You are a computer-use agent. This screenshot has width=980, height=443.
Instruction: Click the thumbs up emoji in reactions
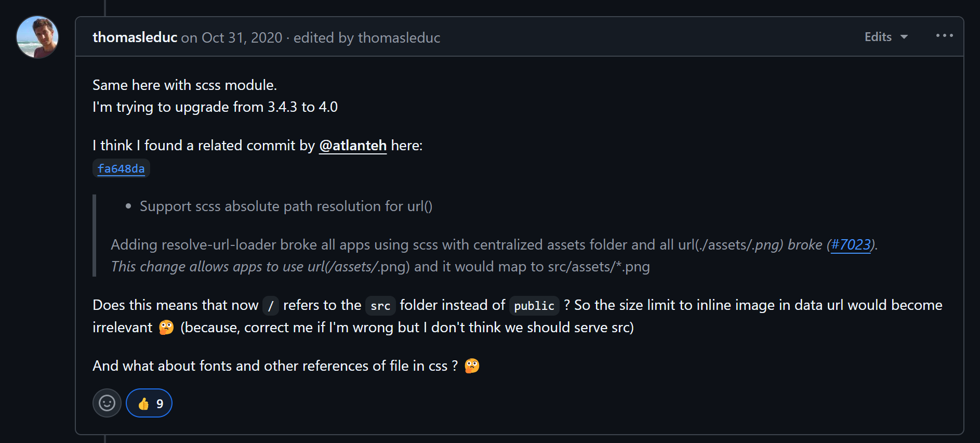coord(144,403)
